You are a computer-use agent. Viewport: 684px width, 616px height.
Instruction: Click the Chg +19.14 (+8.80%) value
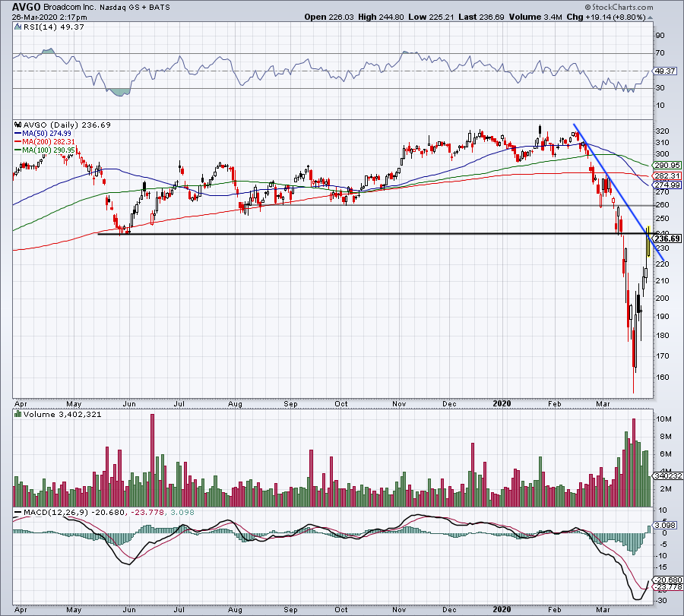click(606, 17)
